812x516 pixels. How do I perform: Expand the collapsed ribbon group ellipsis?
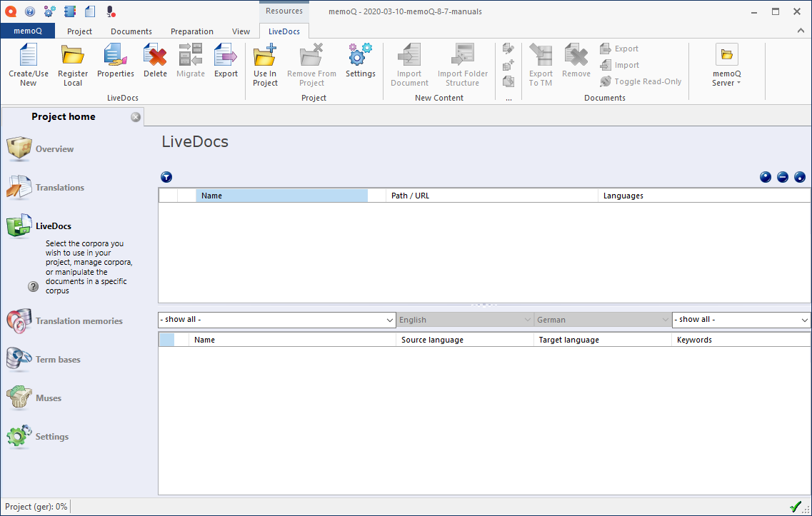point(508,98)
